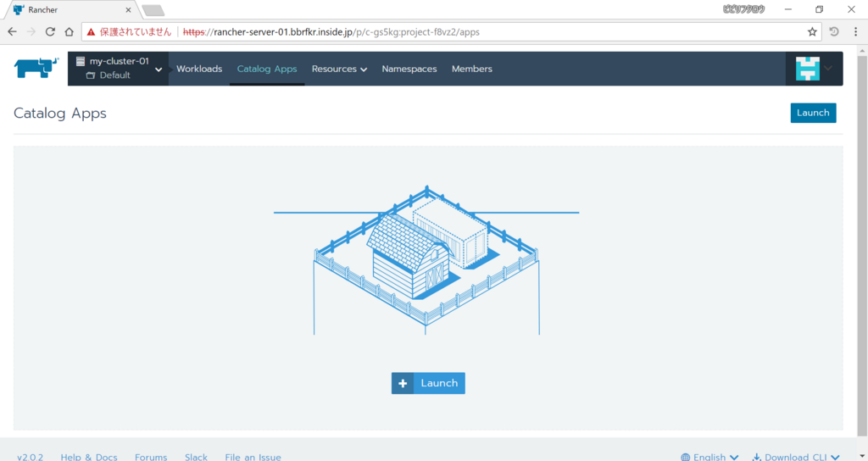Click the browser home icon
The image size is (868, 461).
tap(69, 32)
